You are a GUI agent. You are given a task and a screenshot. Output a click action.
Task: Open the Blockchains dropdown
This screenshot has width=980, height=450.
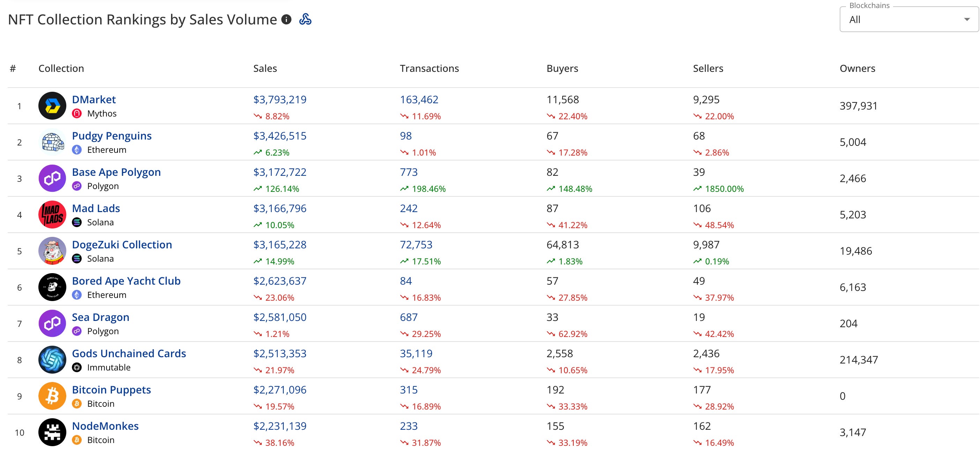(x=905, y=20)
